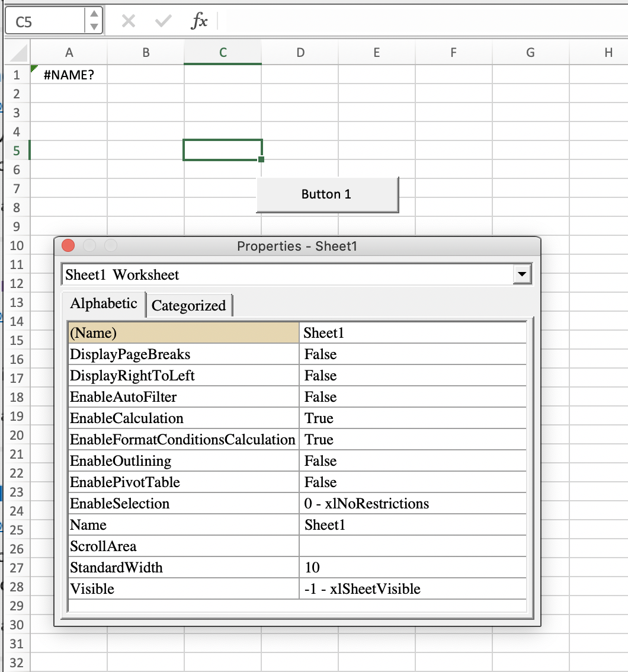
Task: Select the Visible property
Action: click(x=183, y=588)
